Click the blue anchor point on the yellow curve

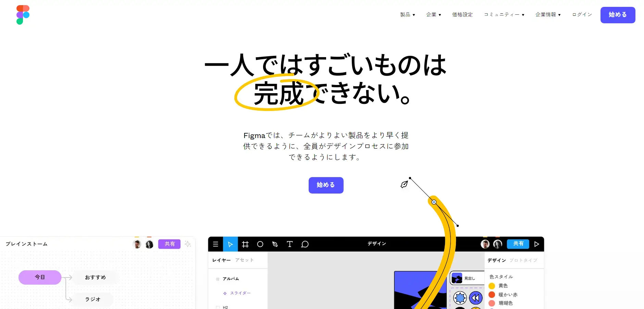(x=434, y=202)
